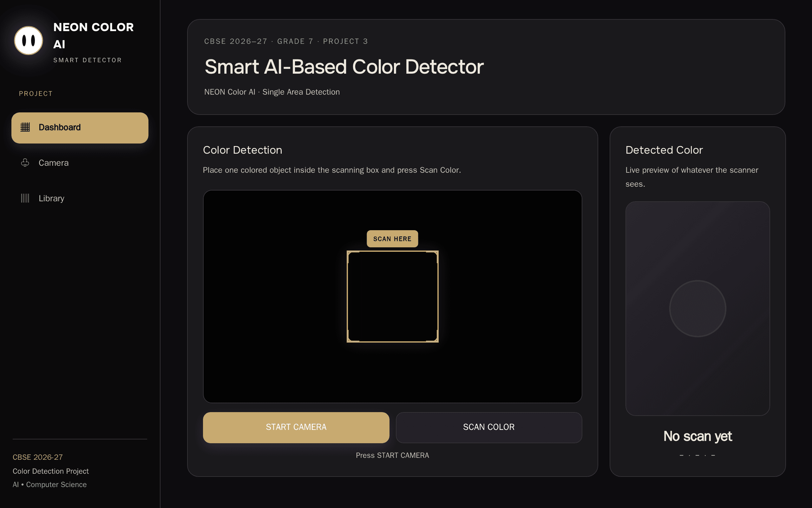Click the 'NEON COLOR AI' sidebar title

[x=94, y=36]
